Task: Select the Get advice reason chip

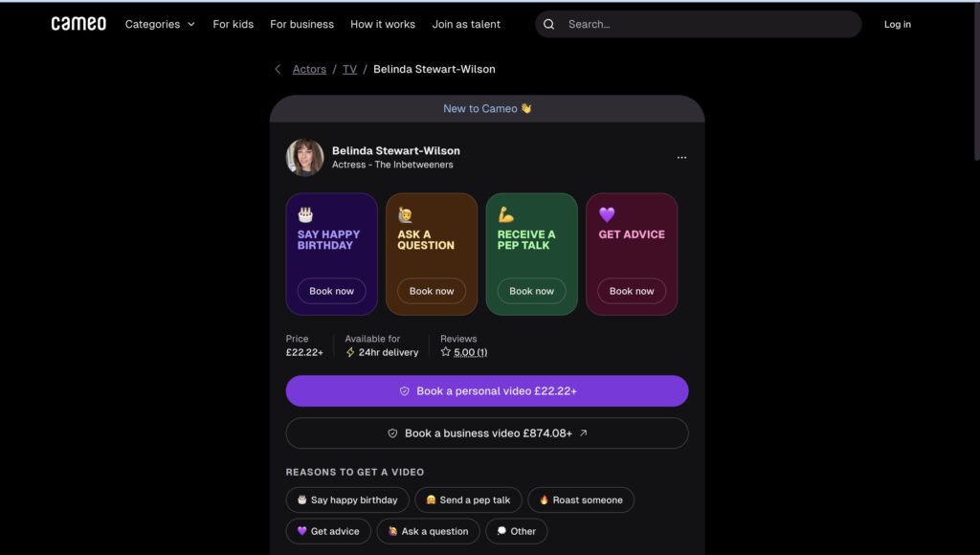Action: pos(328,531)
